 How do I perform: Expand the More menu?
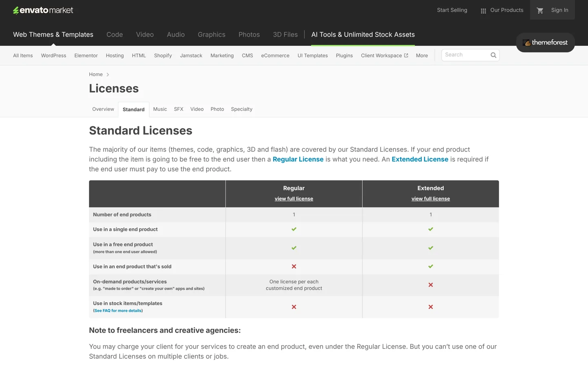click(x=422, y=56)
